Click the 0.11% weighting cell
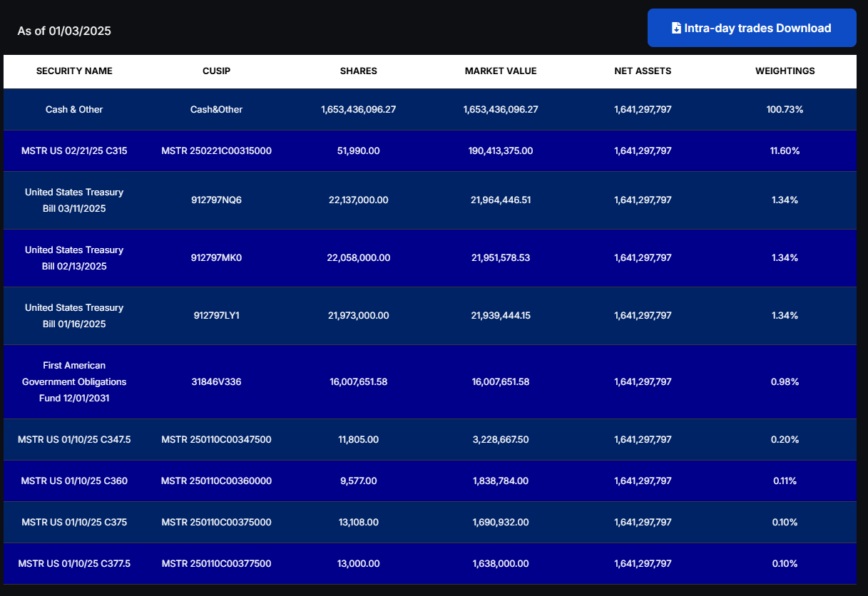This screenshot has height=596, width=868. click(785, 481)
